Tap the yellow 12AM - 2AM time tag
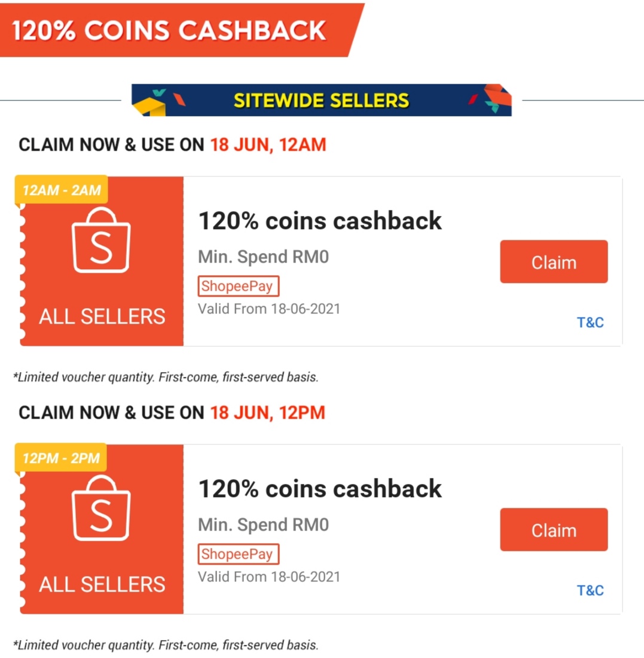644x658 pixels. coord(62,190)
